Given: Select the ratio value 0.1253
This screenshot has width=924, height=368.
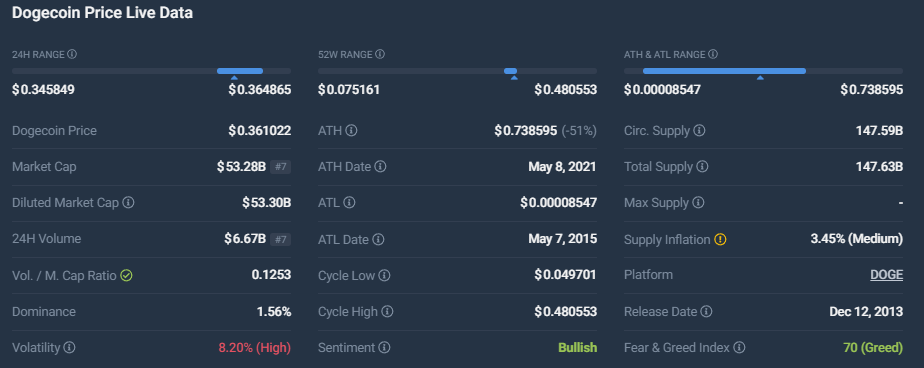Looking at the screenshot, I should coord(271,275).
